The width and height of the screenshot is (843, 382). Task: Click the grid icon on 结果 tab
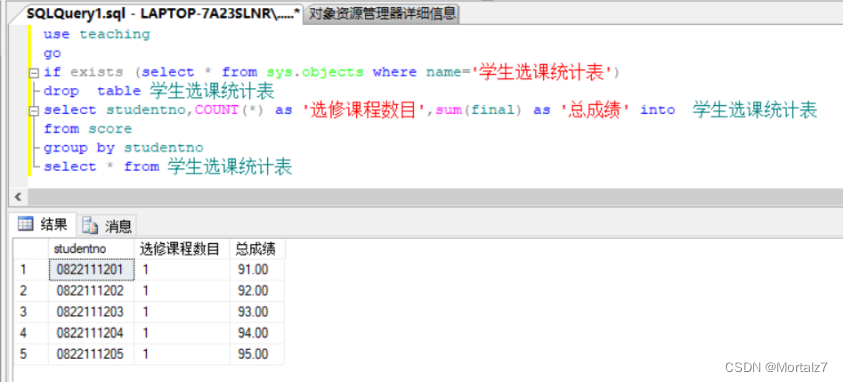[x=25, y=224]
